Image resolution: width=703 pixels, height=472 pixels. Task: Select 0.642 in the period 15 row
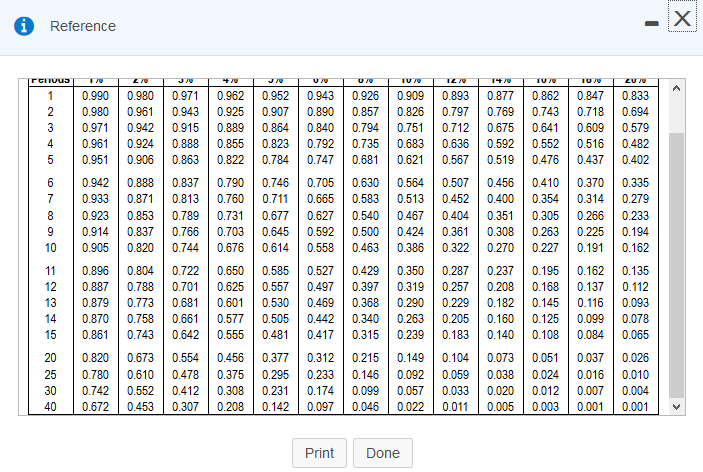[x=186, y=335]
